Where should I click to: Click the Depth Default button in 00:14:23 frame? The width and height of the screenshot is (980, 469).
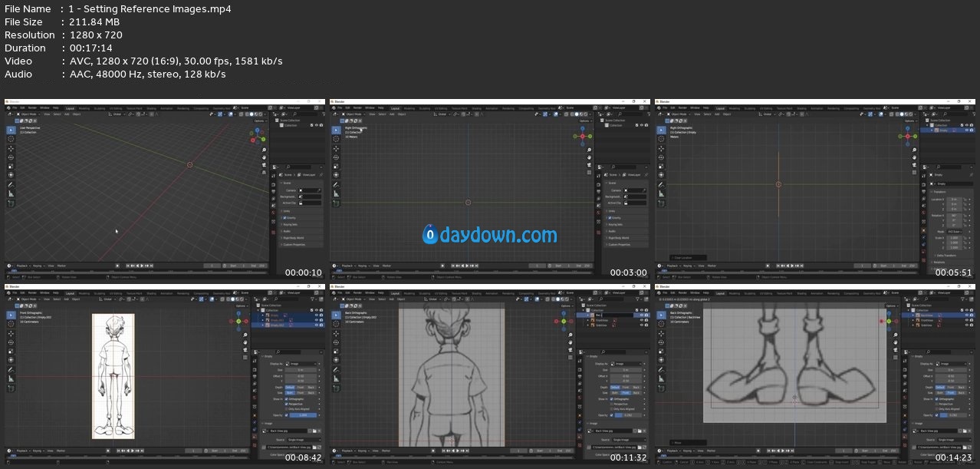940,388
